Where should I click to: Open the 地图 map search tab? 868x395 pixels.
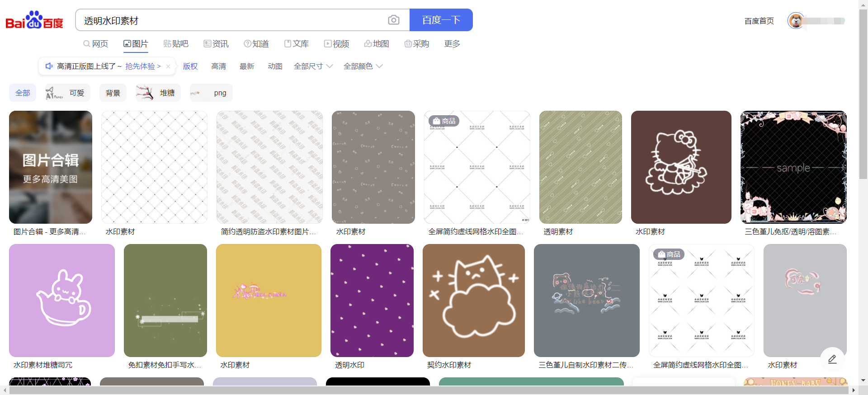pyautogui.click(x=377, y=44)
